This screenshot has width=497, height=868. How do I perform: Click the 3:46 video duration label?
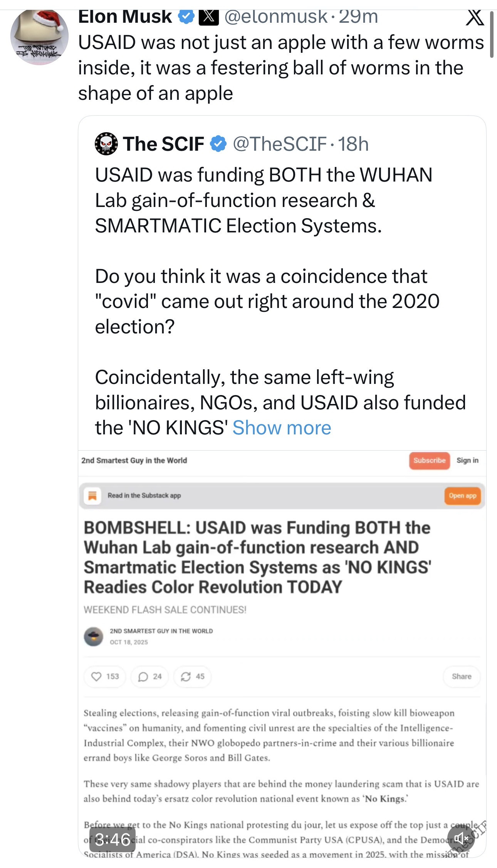click(x=112, y=839)
